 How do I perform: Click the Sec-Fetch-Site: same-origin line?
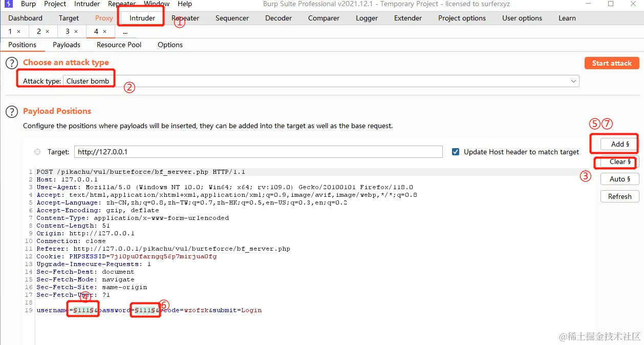92,287
